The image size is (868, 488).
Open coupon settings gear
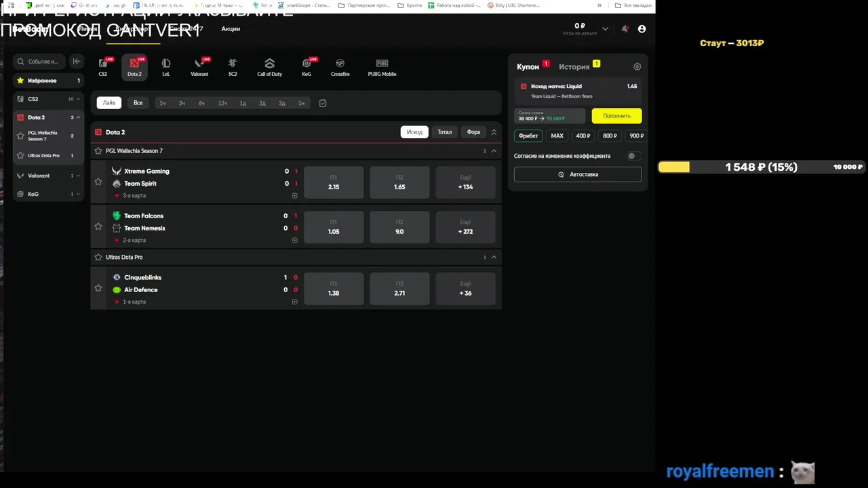click(x=637, y=66)
